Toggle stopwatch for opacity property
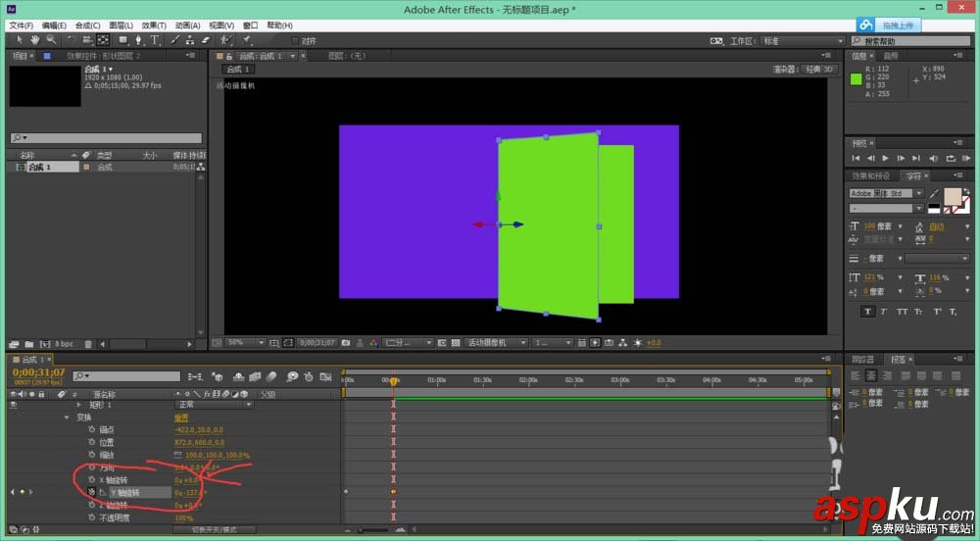Viewport: 980px width, 541px height. (x=92, y=517)
